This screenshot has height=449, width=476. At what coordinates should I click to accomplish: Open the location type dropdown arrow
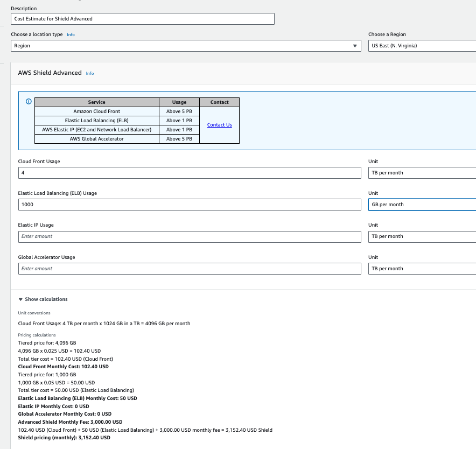(354, 46)
